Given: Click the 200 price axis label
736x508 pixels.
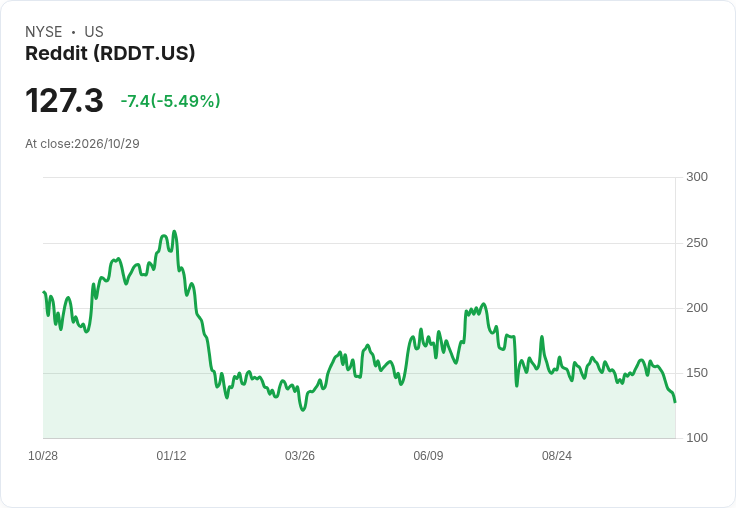Looking at the screenshot, I should tap(697, 308).
